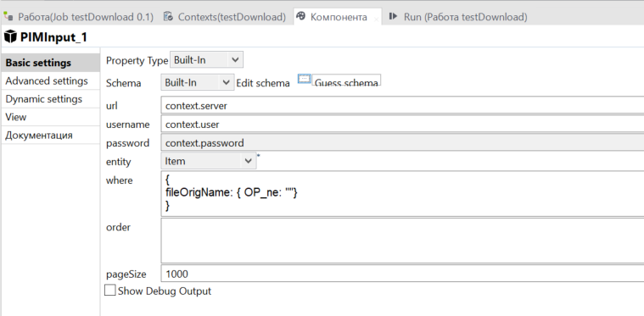644x316 pixels.
Task: Click the palette icon on Компонента tab
Action: pos(301,16)
